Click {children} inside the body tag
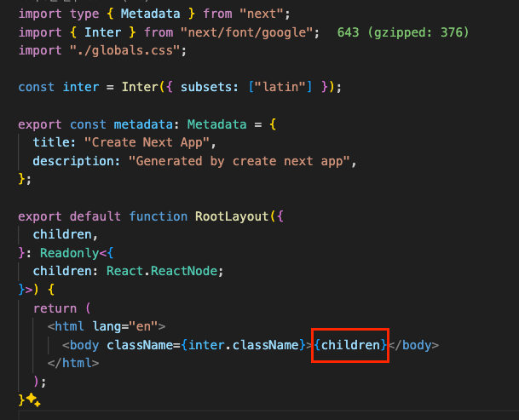This screenshot has height=420, width=519. (350, 345)
